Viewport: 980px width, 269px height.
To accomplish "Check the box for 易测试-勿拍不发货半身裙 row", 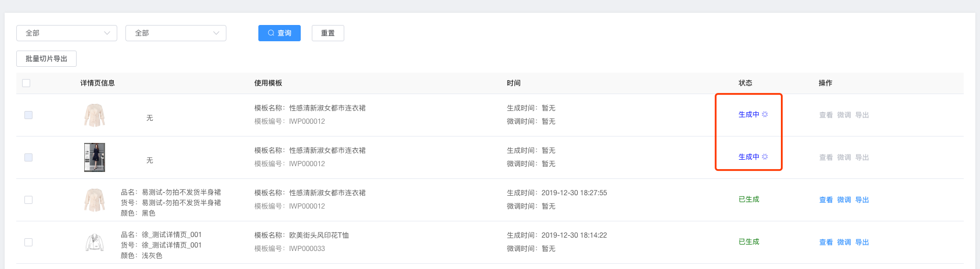I will (x=28, y=200).
